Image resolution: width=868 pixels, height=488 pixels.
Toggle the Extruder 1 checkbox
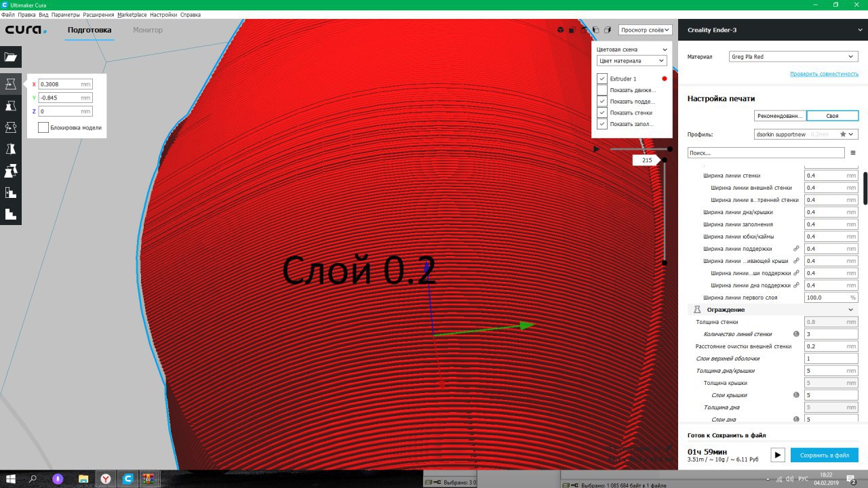tap(602, 79)
